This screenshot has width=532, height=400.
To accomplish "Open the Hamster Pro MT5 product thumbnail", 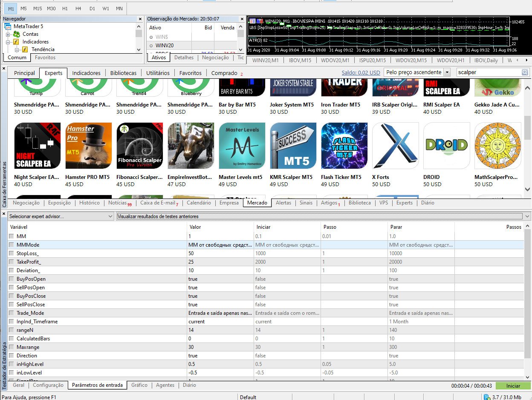I will coord(88,145).
